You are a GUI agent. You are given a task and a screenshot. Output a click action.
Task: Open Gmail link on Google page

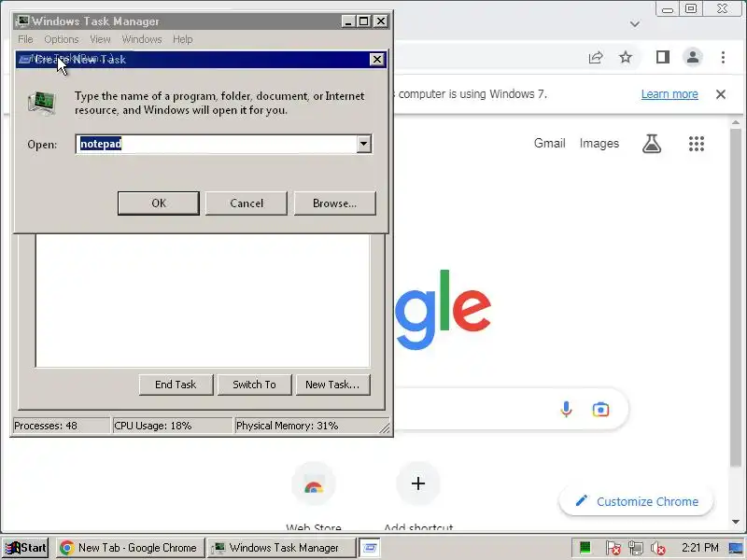549,144
